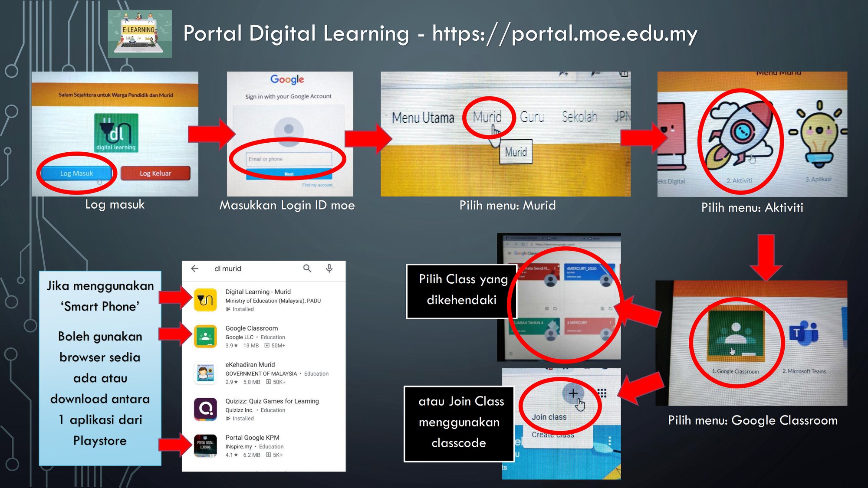Tap back arrow in Play Store search
868x488 pixels.
point(195,269)
